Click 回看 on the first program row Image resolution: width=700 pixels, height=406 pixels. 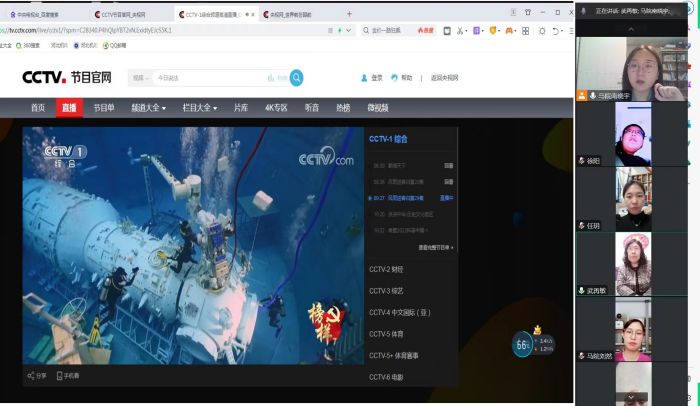449,166
